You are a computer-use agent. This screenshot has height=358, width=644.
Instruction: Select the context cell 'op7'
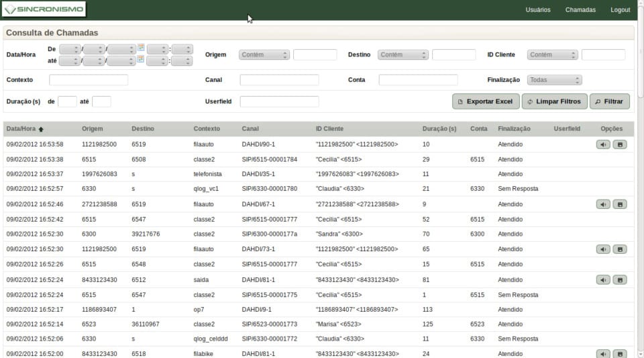pyautogui.click(x=199, y=310)
